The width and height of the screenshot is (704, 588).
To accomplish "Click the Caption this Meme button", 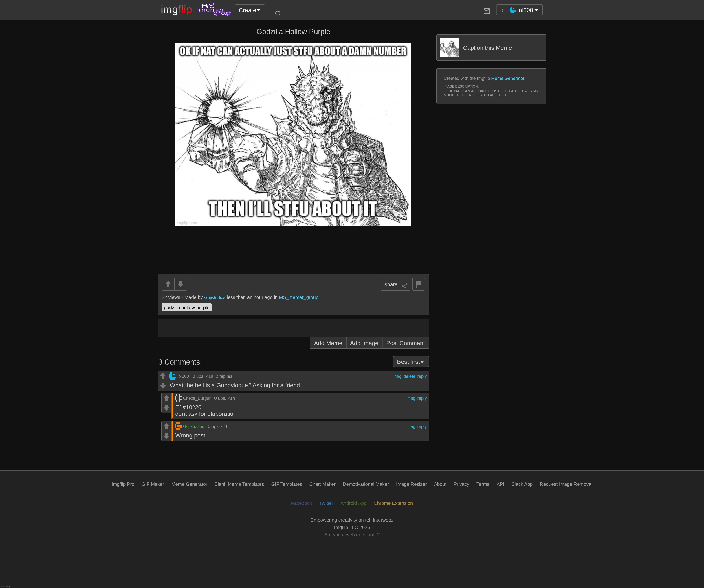I will pos(491,48).
